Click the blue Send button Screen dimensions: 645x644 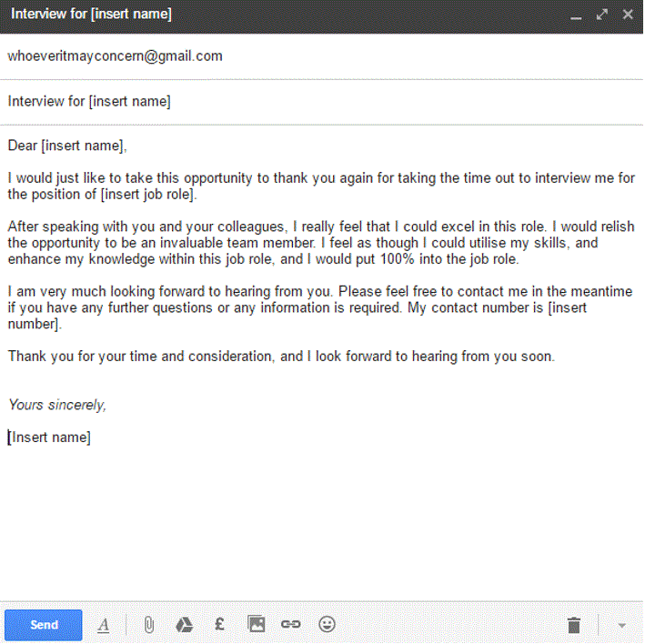click(44, 625)
